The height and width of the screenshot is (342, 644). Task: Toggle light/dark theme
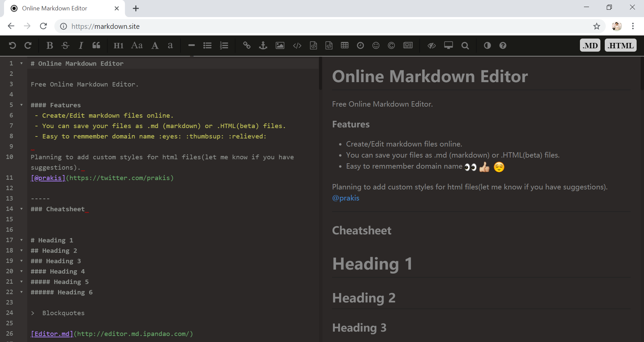tap(487, 45)
